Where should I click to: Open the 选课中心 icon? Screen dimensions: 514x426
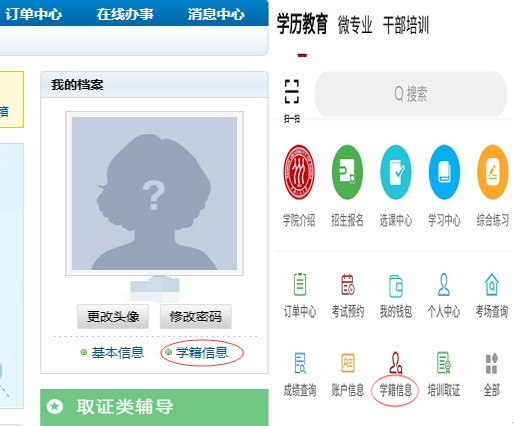coord(396,172)
